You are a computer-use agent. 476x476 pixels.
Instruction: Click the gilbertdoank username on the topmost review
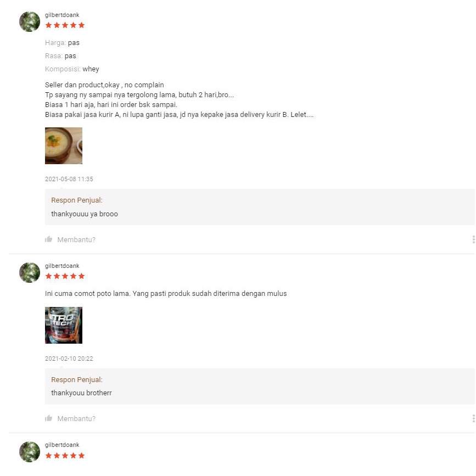(62, 15)
